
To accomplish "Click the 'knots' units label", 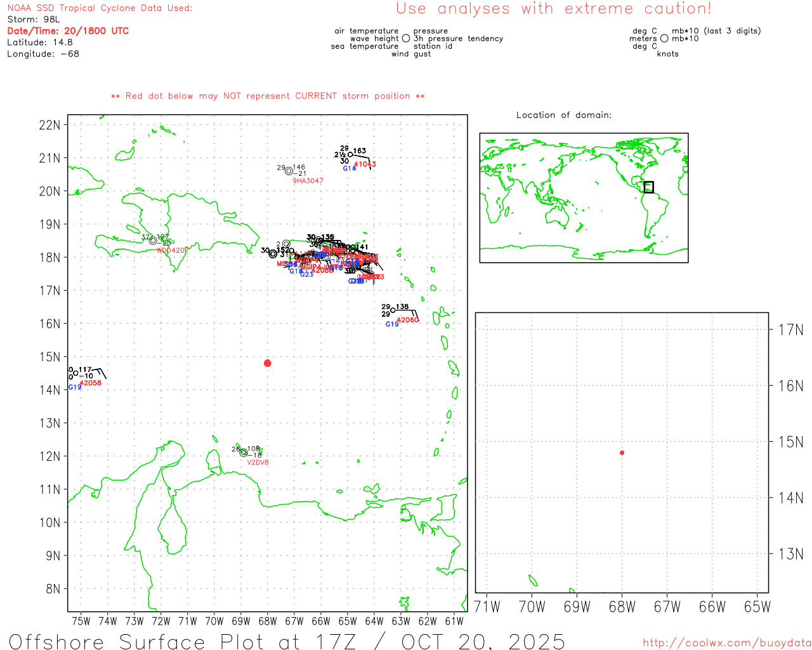I will [668, 54].
